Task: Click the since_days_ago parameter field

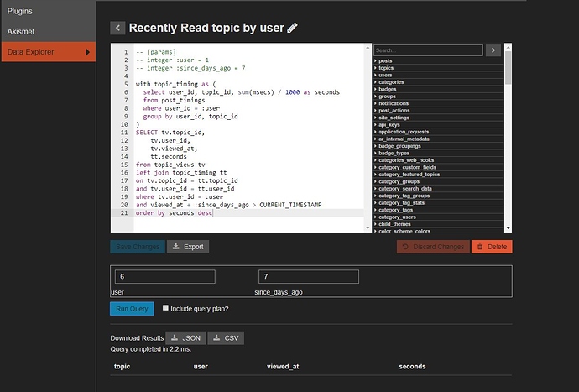Action: [309, 277]
